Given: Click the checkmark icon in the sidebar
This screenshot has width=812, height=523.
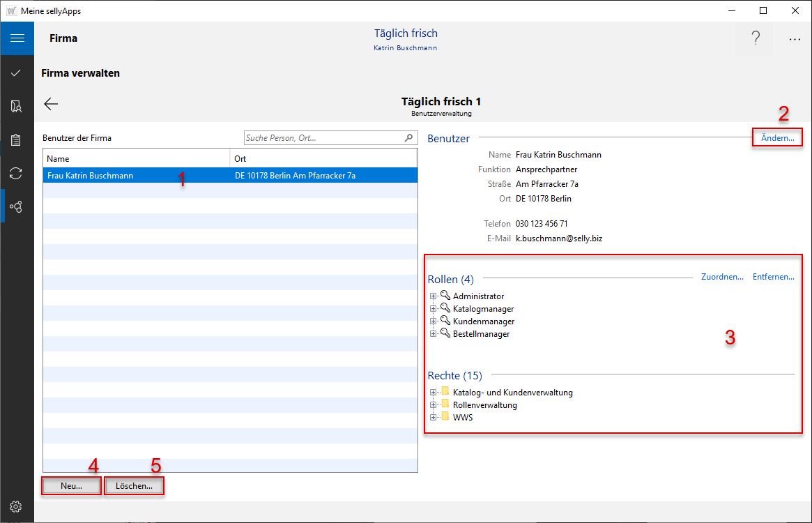Looking at the screenshot, I should (17, 73).
